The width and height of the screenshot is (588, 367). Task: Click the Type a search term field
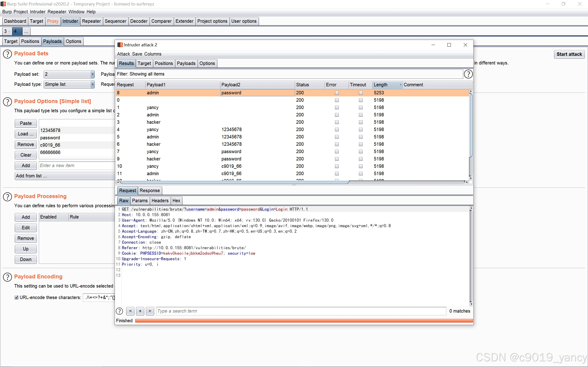[x=301, y=311]
